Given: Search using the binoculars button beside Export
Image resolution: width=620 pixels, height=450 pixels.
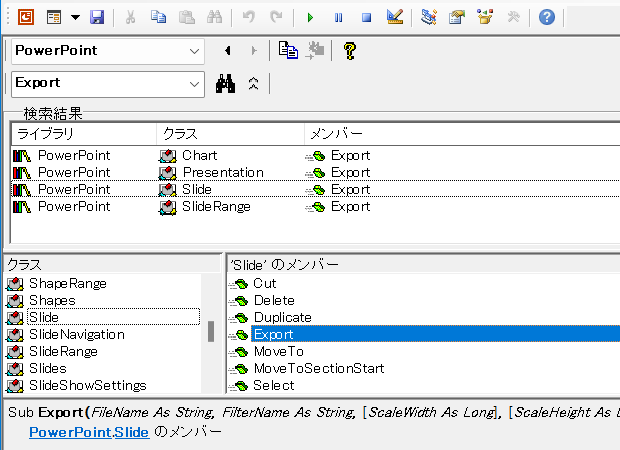Looking at the screenshot, I should [225, 83].
